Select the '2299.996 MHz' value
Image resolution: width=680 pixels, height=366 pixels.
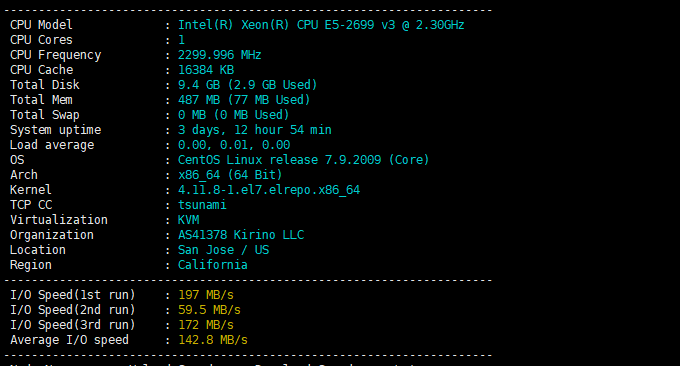(219, 55)
